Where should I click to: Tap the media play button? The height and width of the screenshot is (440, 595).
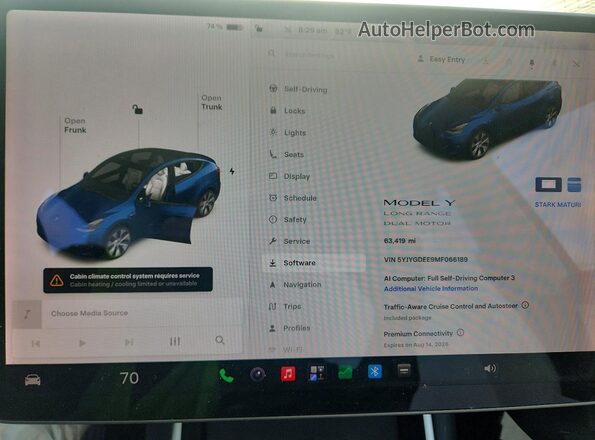[x=82, y=343]
